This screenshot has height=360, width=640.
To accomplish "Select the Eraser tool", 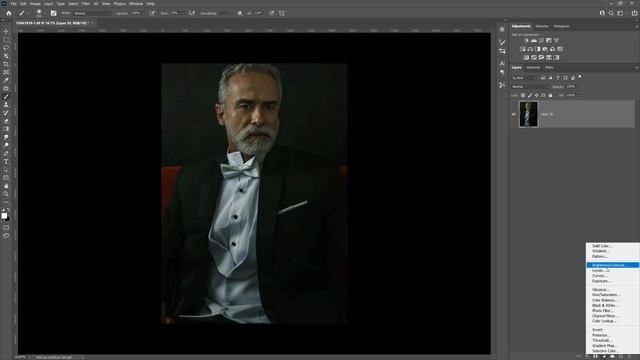I will [x=6, y=121].
